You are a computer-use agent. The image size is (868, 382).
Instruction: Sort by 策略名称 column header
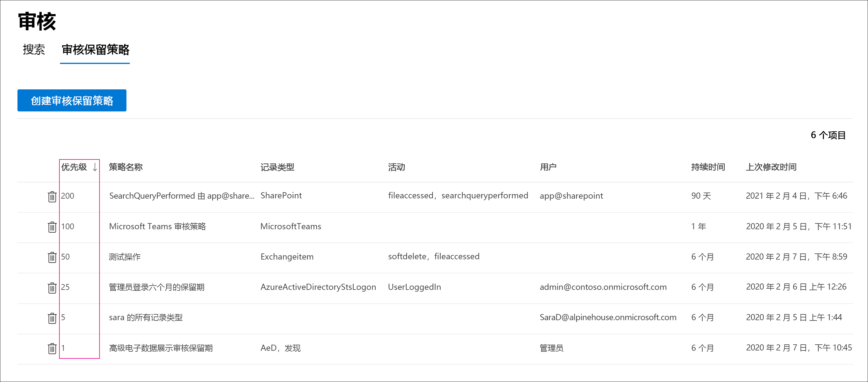(126, 167)
